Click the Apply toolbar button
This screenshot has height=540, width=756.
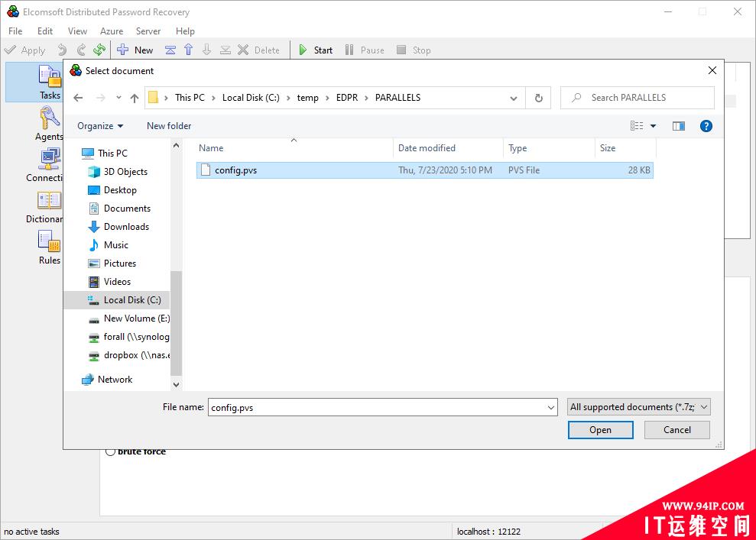pos(24,50)
